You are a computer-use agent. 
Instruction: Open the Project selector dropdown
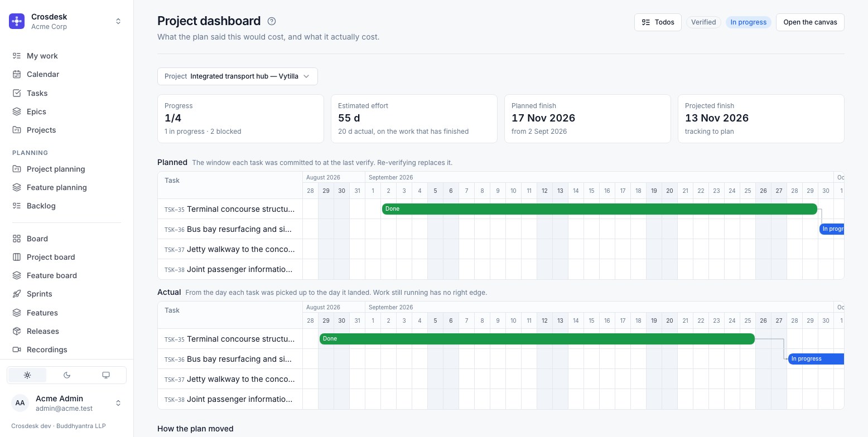point(238,76)
